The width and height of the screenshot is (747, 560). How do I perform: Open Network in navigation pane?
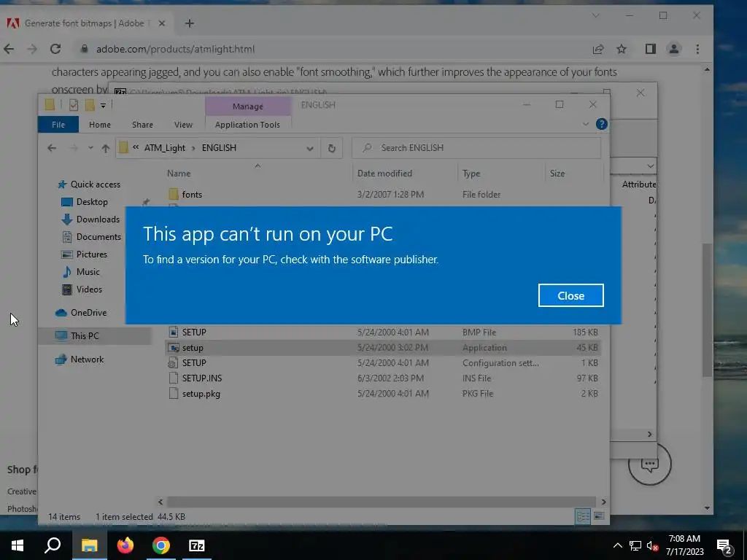click(87, 359)
